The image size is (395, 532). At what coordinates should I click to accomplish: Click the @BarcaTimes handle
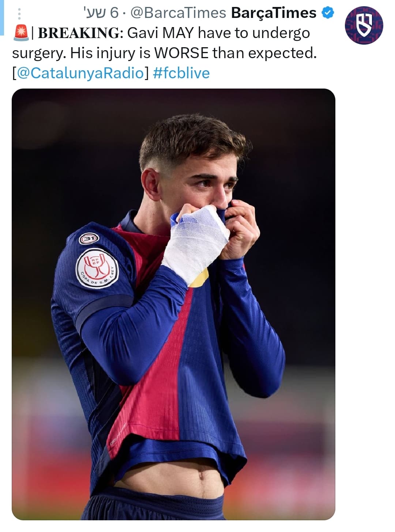[x=178, y=13]
